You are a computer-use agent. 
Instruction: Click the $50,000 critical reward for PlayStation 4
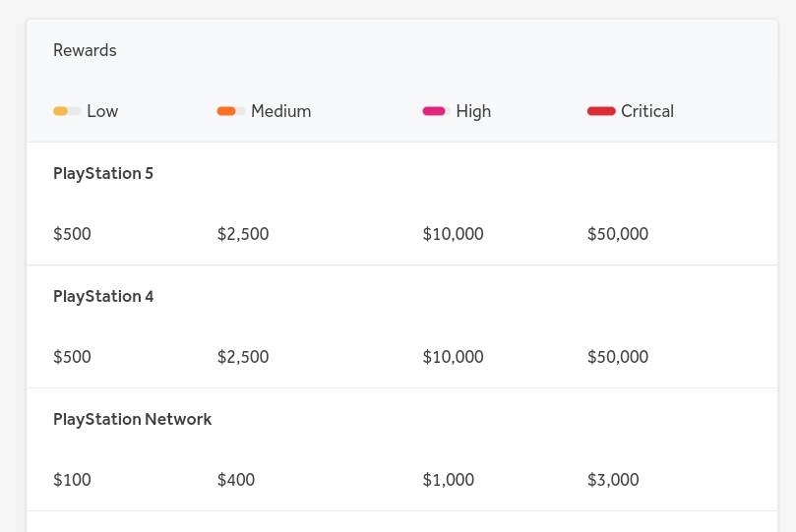tap(618, 357)
